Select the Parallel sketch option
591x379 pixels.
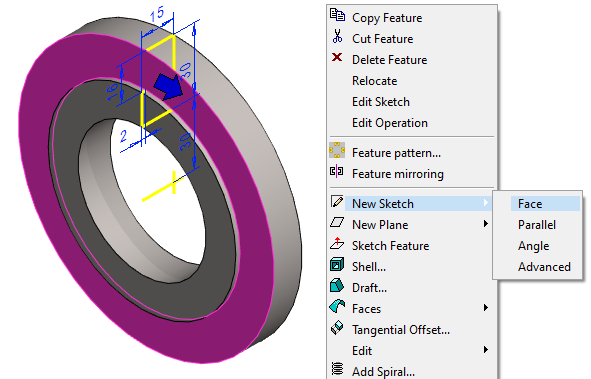537,225
